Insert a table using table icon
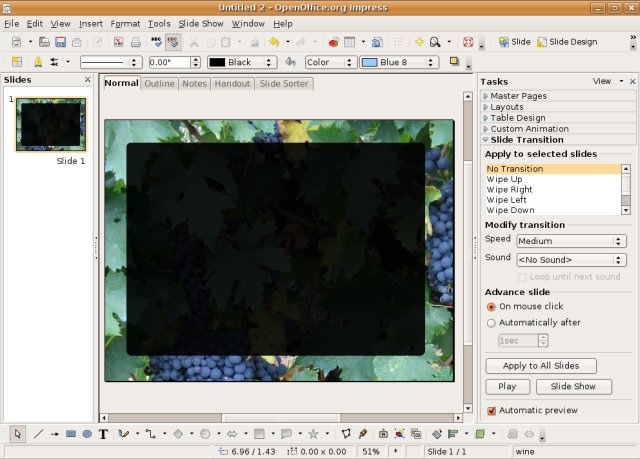This screenshot has width=640, height=459. point(350,42)
